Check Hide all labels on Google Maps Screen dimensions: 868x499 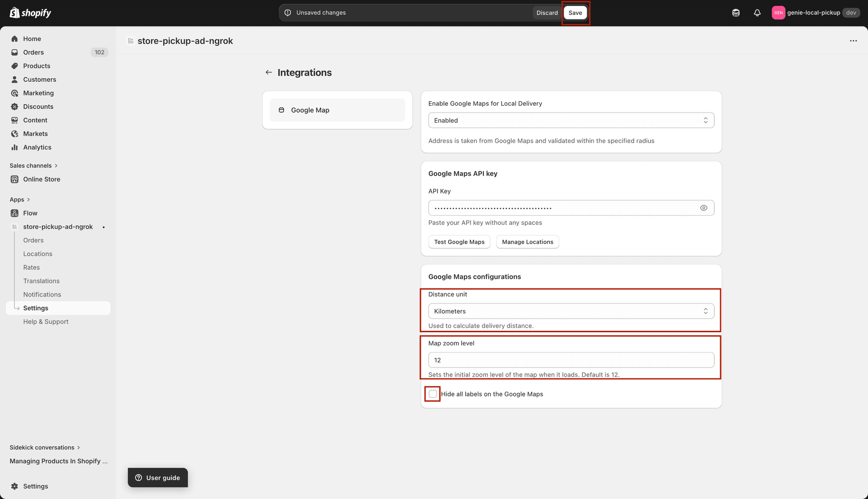433,394
